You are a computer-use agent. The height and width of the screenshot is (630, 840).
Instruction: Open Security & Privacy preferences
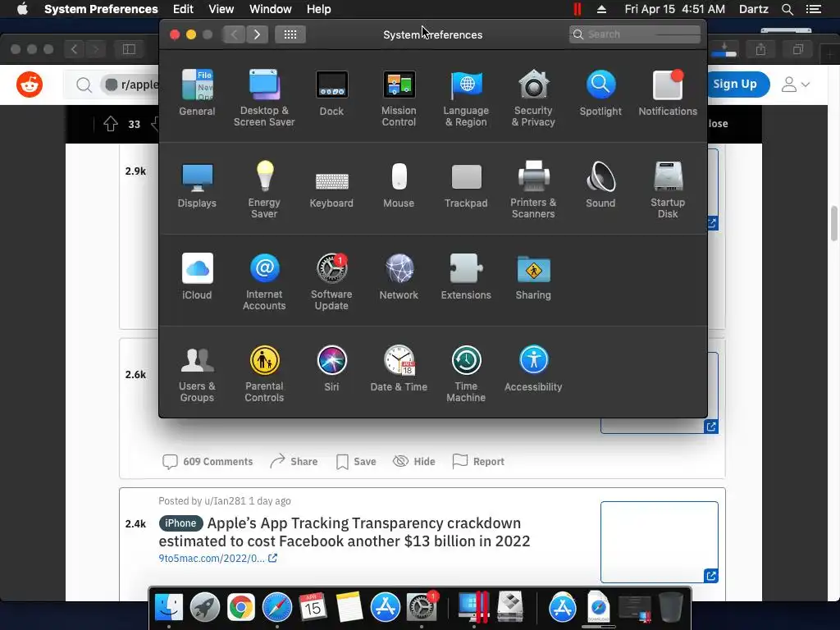pyautogui.click(x=533, y=98)
